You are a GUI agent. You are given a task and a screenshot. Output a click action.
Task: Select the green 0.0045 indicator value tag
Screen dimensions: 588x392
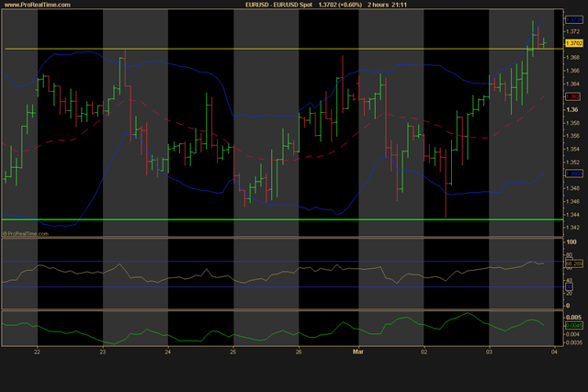tap(573, 325)
